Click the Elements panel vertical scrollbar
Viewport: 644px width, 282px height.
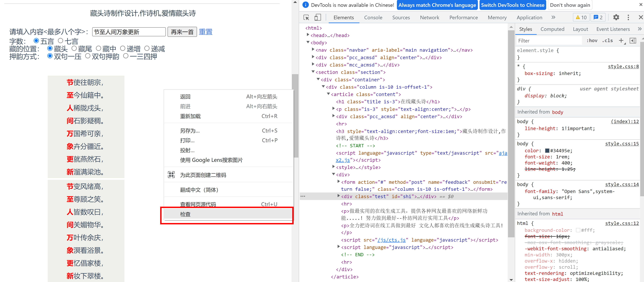tap(511, 134)
